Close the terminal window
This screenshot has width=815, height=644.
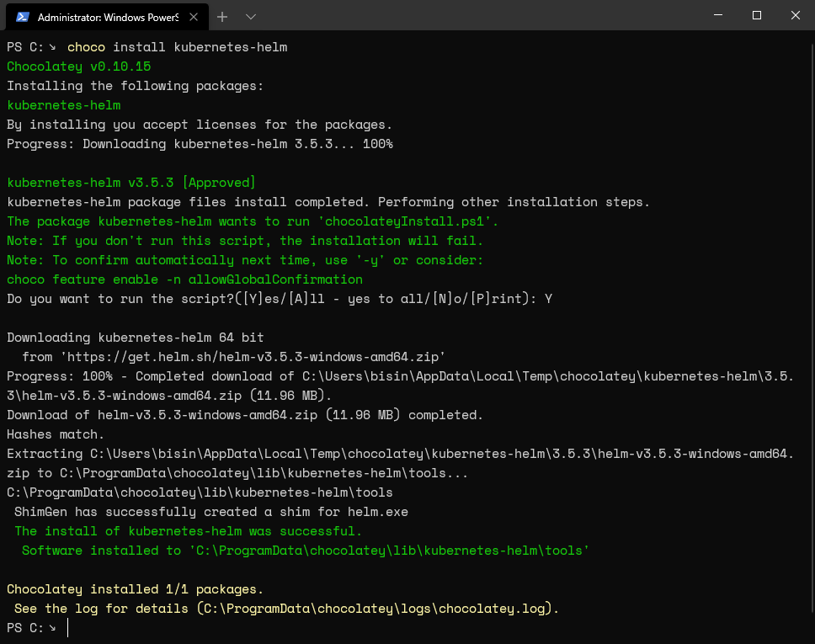(x=796, y=15)
